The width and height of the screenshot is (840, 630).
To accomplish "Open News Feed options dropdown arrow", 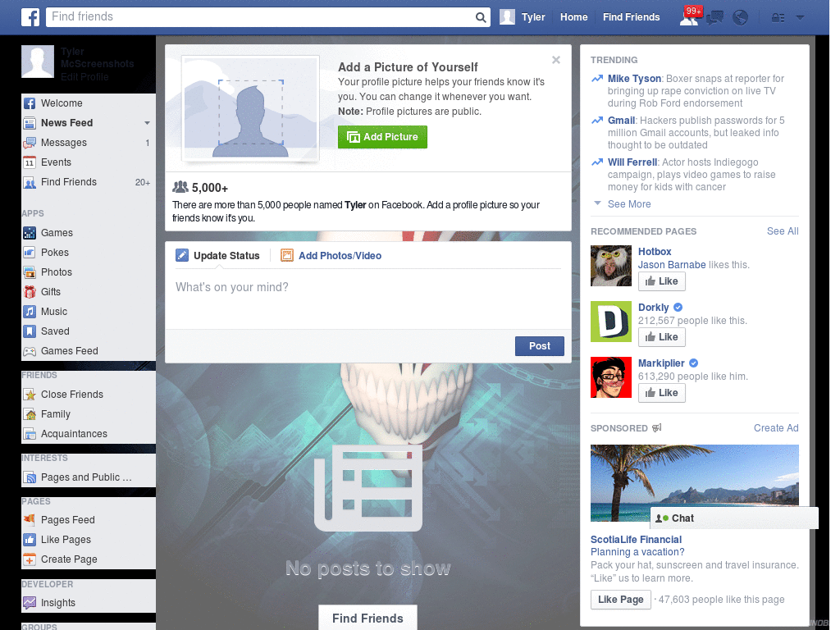I will coord(147,123).
